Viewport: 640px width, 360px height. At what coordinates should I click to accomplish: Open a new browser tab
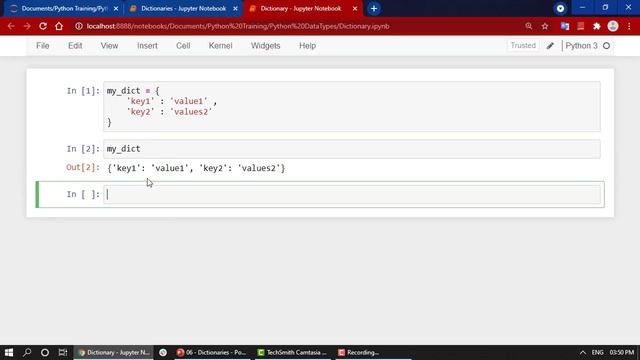(x=374, y=9)
